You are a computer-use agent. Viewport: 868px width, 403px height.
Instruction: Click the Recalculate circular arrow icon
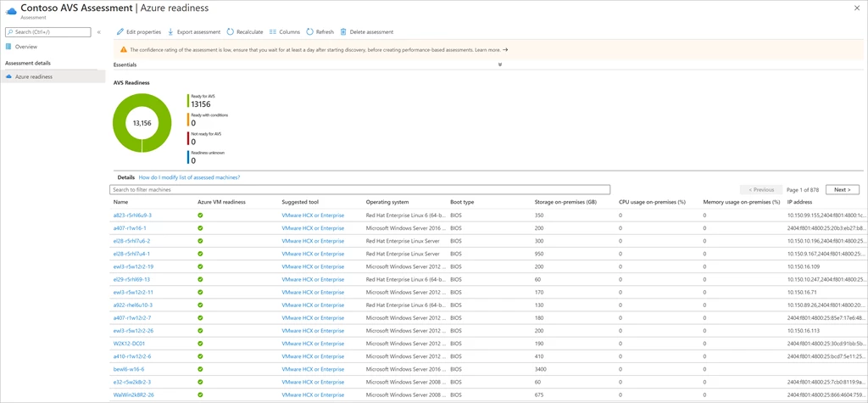231,32
